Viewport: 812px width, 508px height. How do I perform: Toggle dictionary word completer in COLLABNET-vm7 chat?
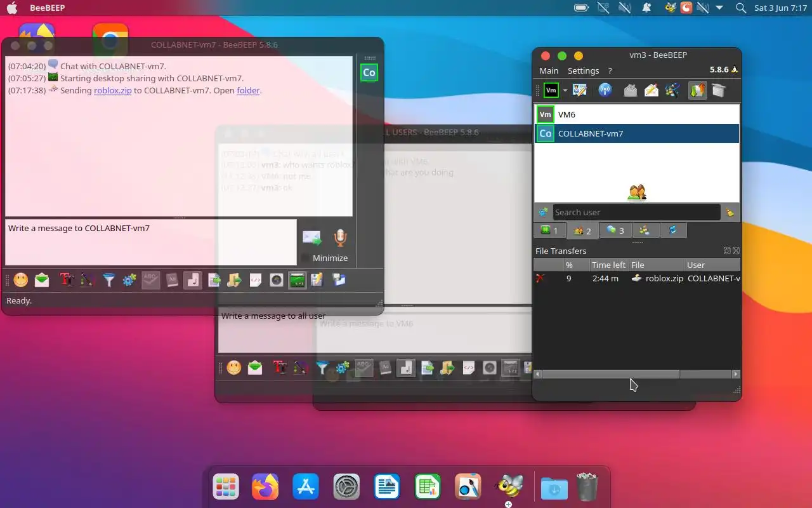click(172, 280)
